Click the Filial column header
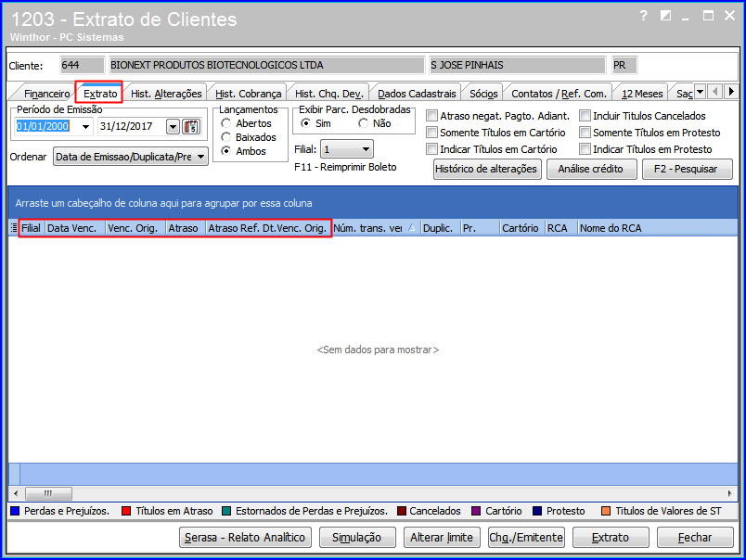Screen dimensions: 746x560 click(x=32, y=228)
